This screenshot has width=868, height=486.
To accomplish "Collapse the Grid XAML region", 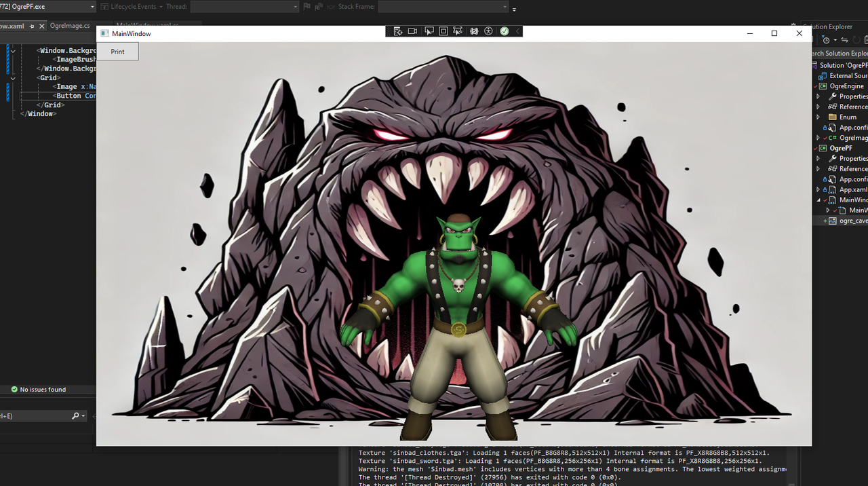I will click(13, 78).
